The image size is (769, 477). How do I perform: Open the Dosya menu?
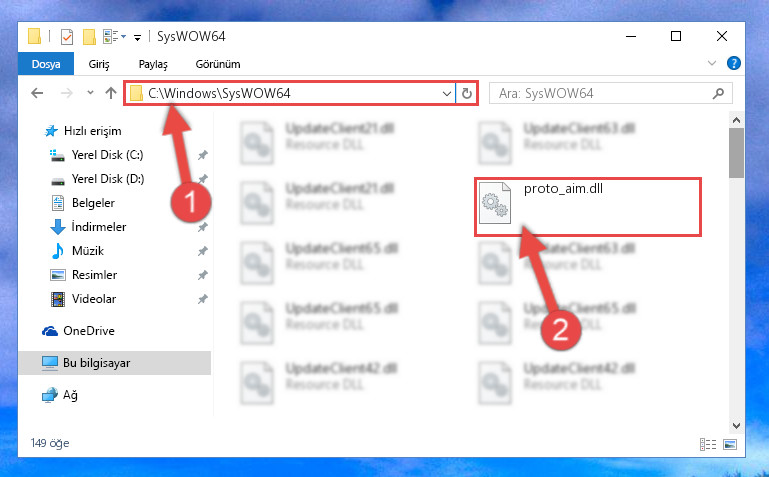coord(46,64)
